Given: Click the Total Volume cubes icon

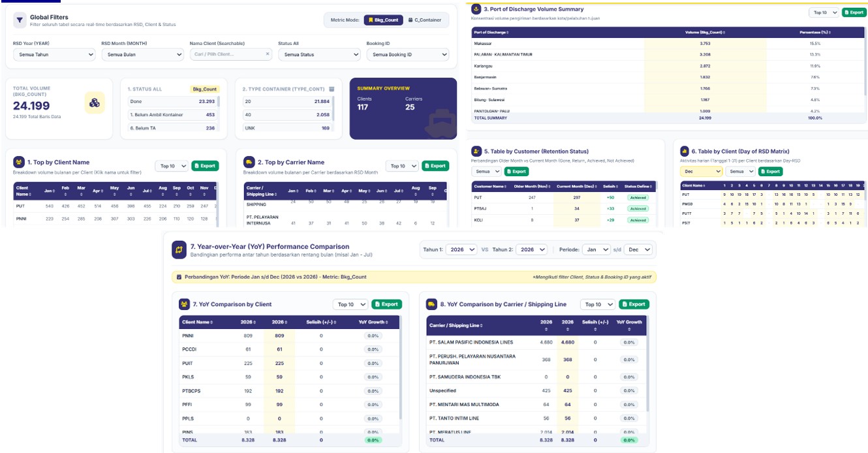Looking at the screenshot, I should coord(95,102).
